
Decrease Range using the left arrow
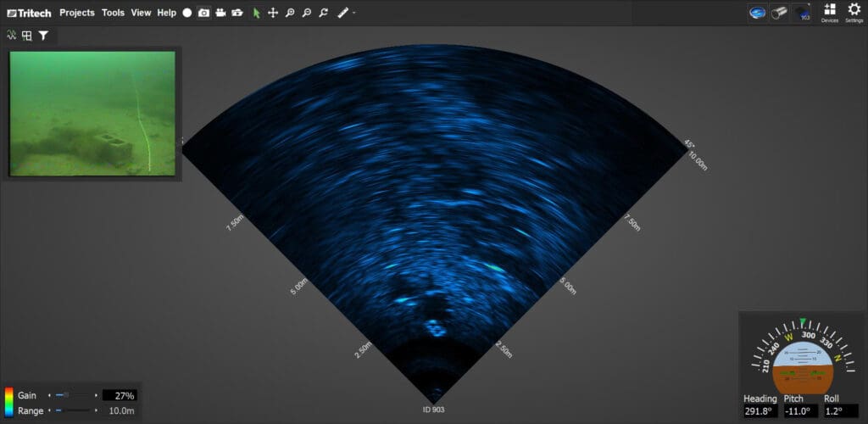(x=49, y=410)
